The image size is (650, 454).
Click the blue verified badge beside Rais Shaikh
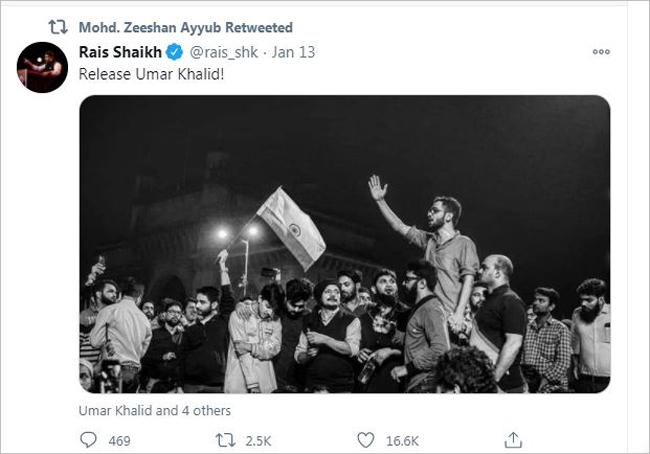click(x=173, y=52)
